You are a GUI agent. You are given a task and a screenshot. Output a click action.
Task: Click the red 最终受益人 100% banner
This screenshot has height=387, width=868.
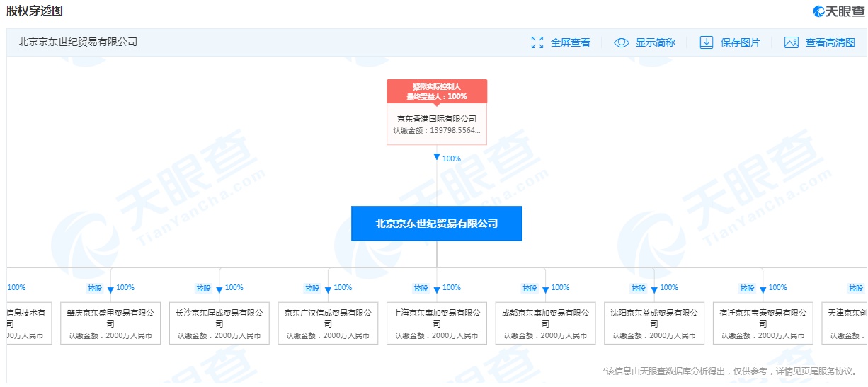point(436,91)
